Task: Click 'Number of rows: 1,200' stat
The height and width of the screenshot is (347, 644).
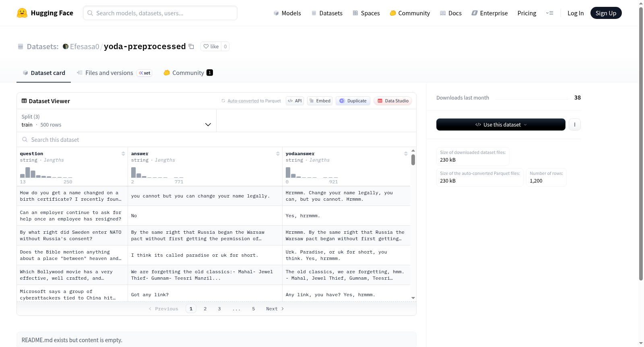Action: click(x=546, y=177)
